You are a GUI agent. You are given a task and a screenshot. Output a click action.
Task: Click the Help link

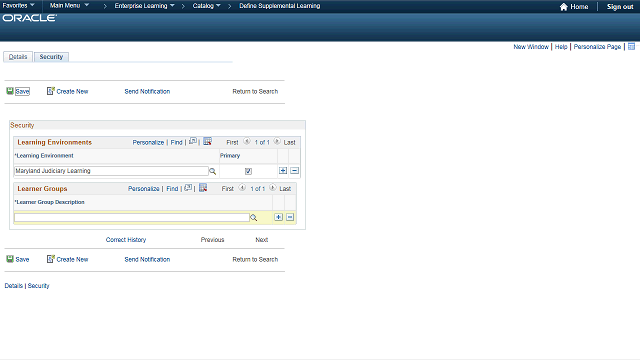[x=561, y=47]
